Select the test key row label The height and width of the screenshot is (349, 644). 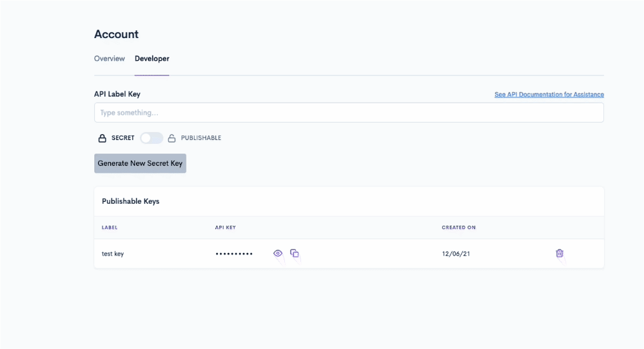113,254
